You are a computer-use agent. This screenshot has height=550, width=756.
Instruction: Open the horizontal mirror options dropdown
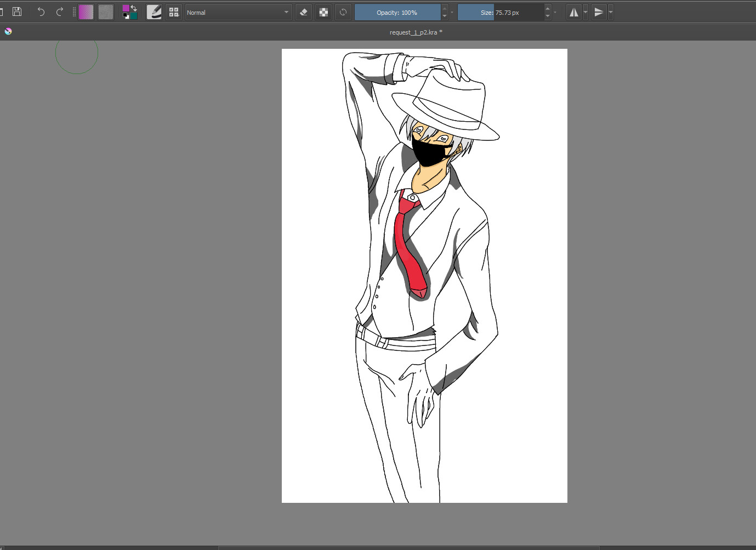coord(586,12)
